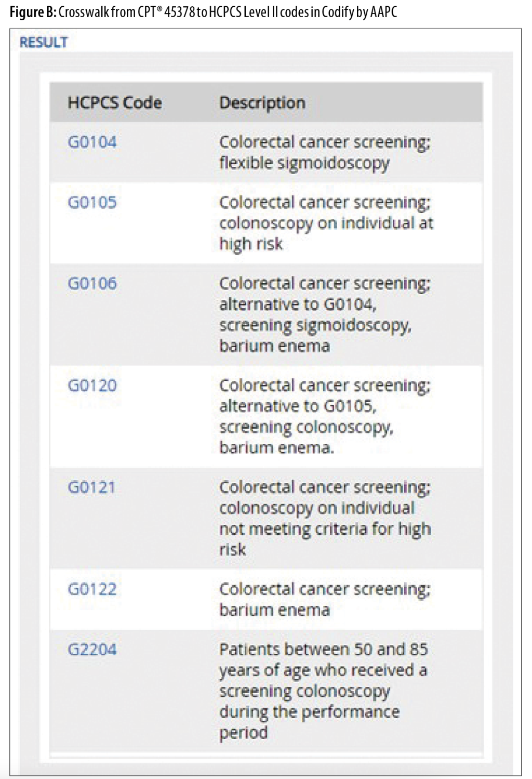Select the 'colonoscopy on individual at high risk' description
532x779 pixels.
pos(326,223)
